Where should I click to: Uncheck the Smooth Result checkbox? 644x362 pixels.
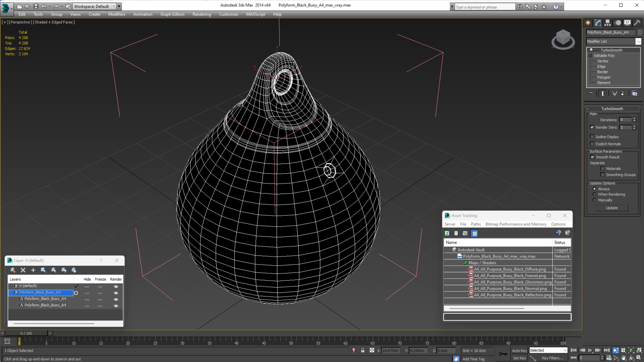pos(592,157)
